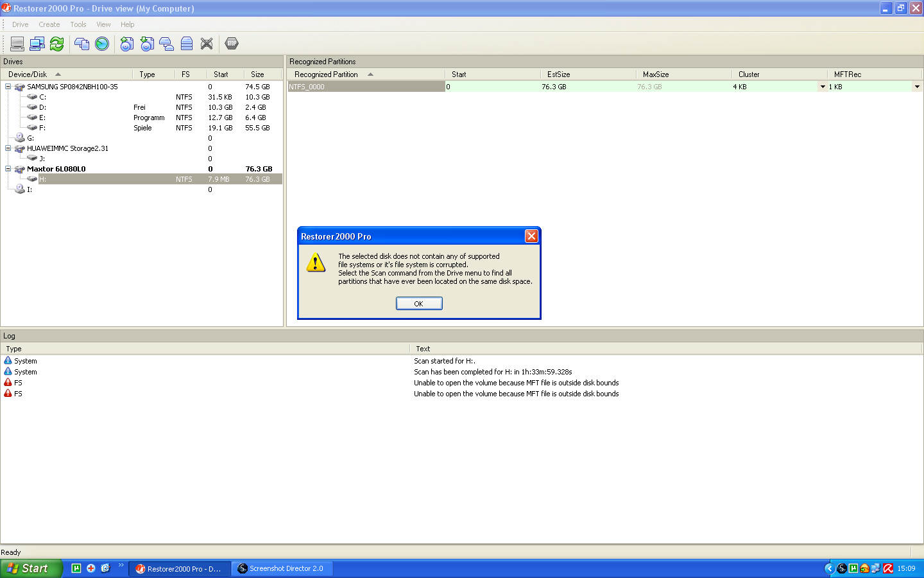This screenshot has width=924, height=578.
Task: Click the EstSize 76.3 GB cell
Action: [588, 87]
